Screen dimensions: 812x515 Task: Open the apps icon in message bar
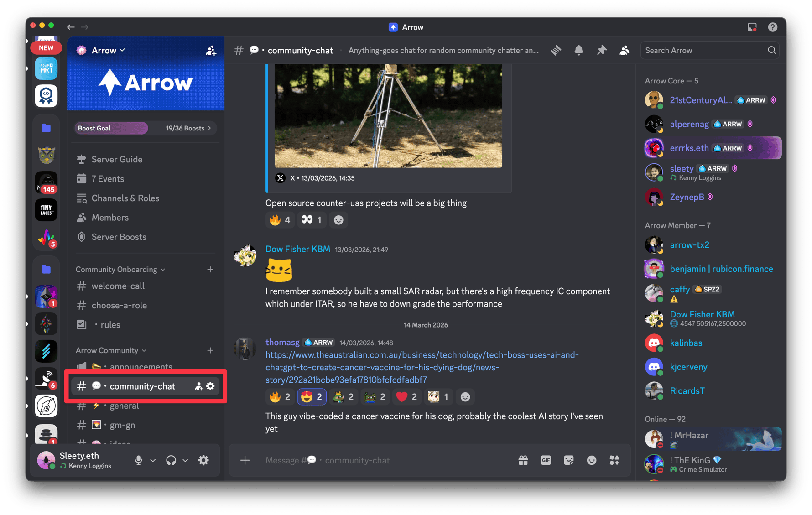coord(614,460)
